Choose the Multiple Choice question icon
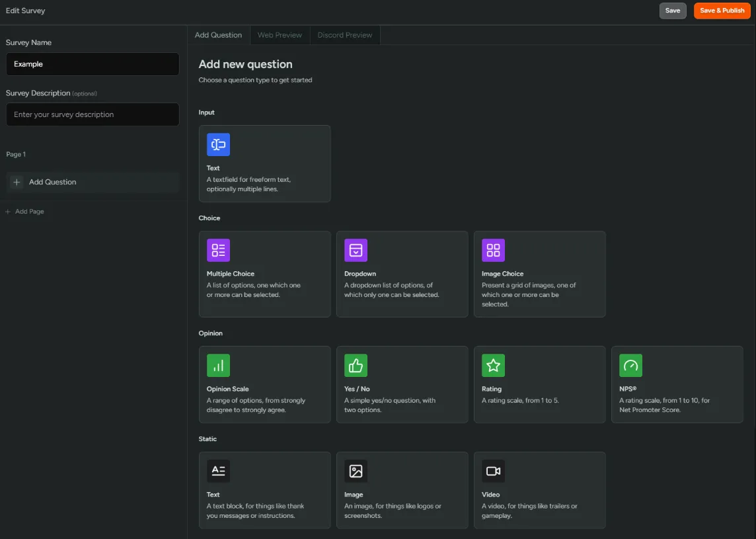Viewport: 756px width, 539px height. 218,250
